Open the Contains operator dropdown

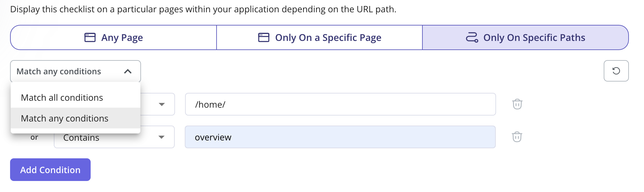114,137
